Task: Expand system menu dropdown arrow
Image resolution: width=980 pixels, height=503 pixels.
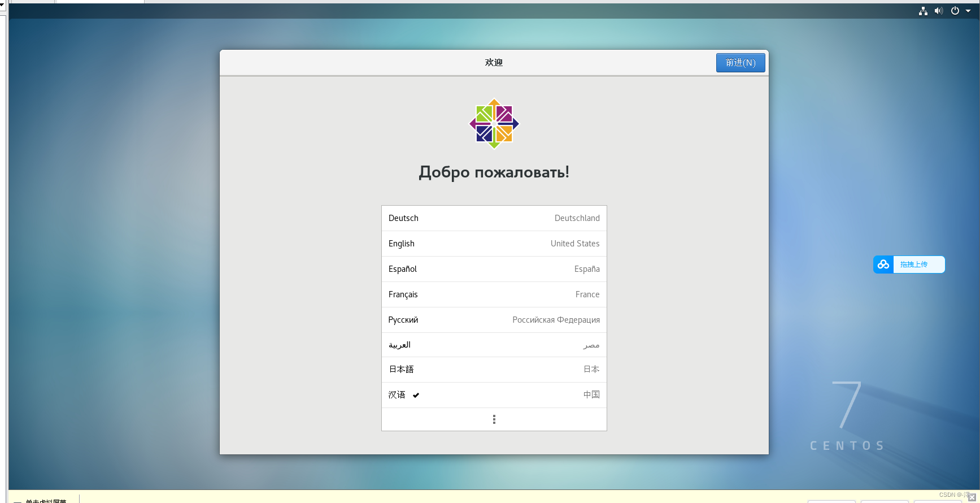Action: [968, 11]
